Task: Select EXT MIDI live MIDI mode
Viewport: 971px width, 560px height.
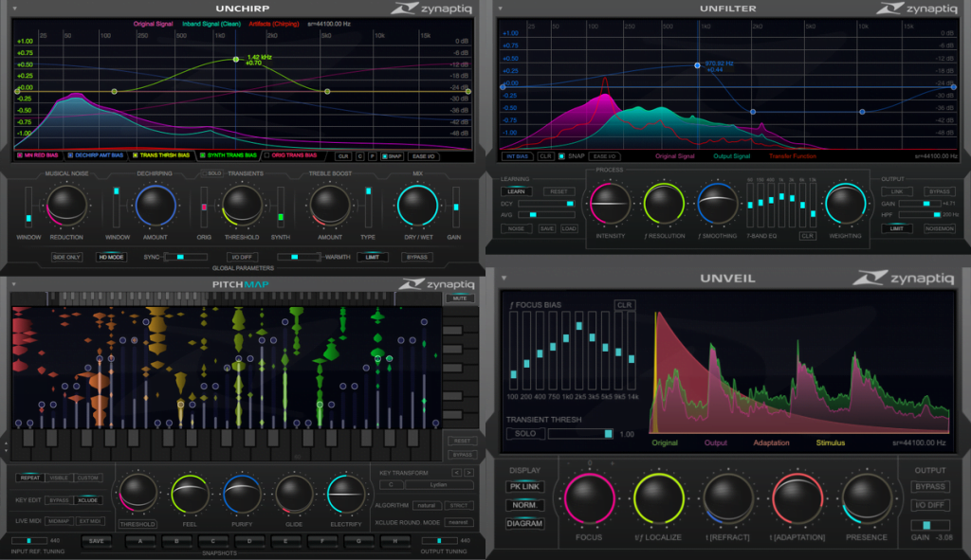Action: [x=90, y=521]
